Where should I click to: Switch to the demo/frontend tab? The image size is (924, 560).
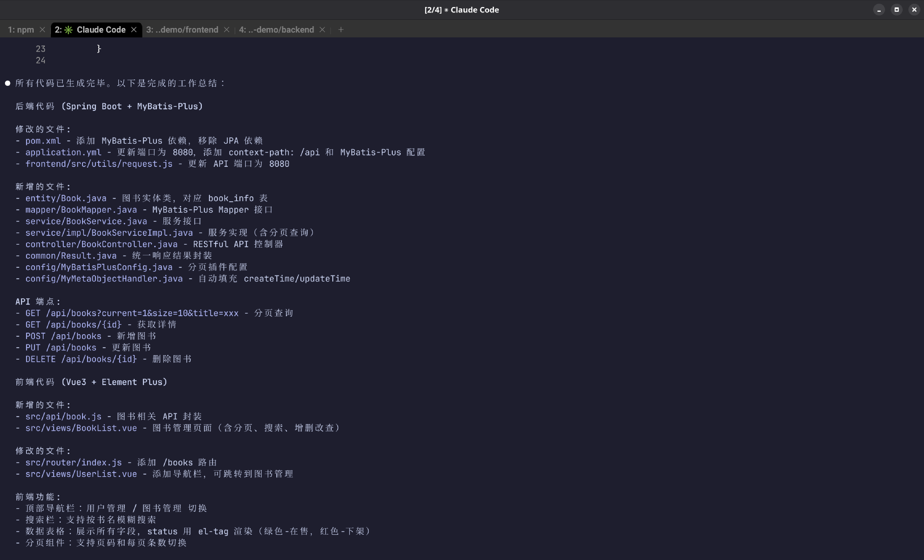coord(182,30)
